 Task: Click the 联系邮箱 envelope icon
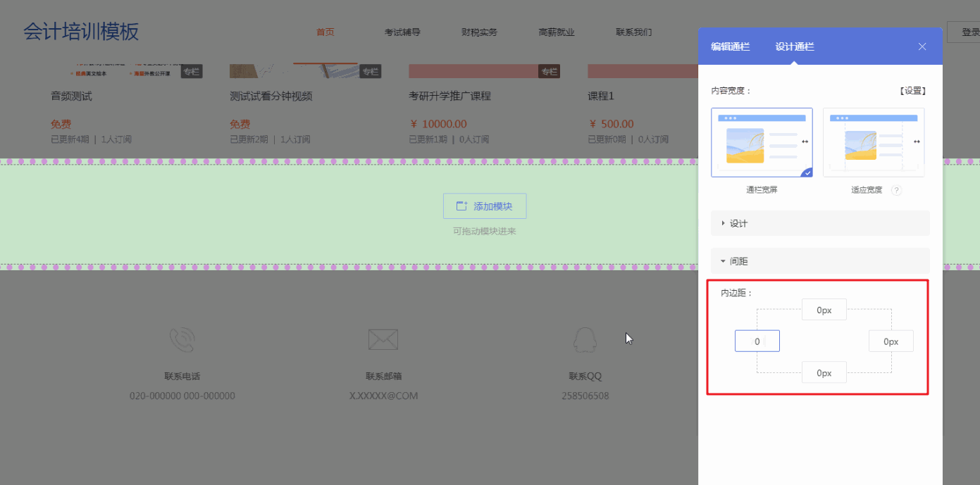click(383, 340)
